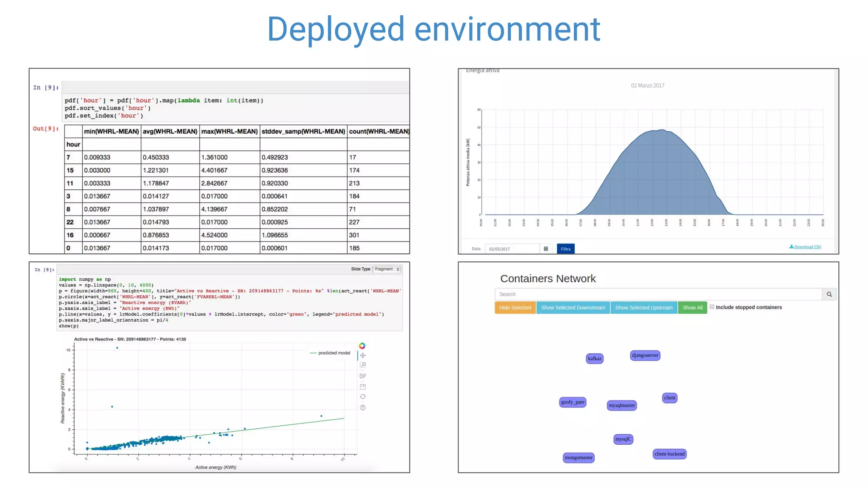Open the plot Help icon
868x488 pixels.
click(x=363, y=408)
